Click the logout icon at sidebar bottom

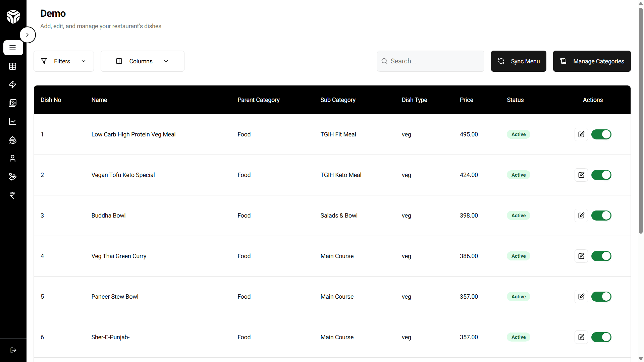tap(13, 350)
